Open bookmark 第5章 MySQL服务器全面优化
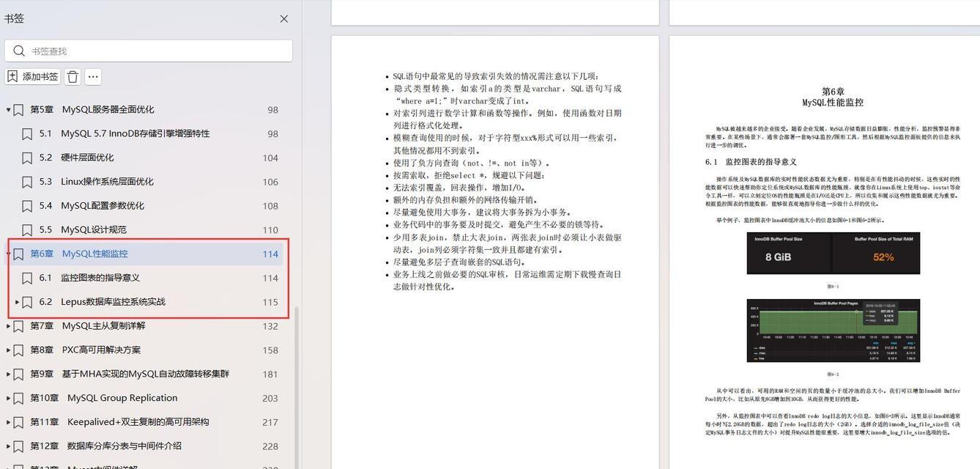Image resolution: width=980 pixels, height=469 pixels. (x=92, y=110)
